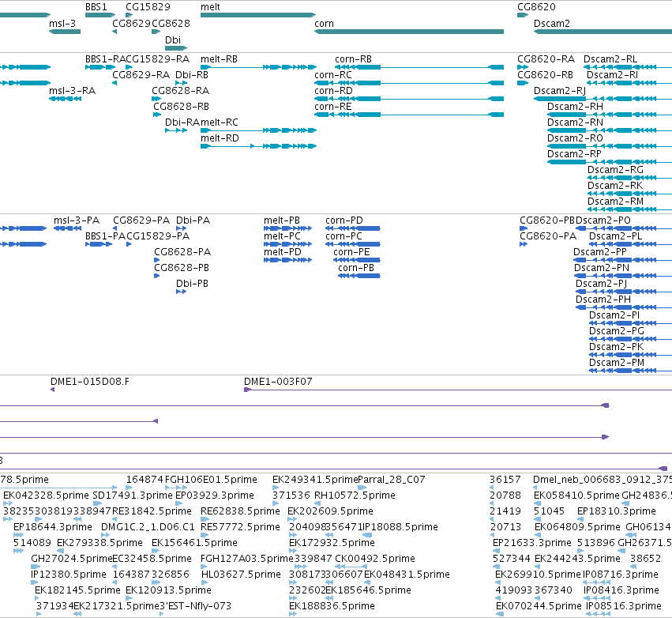
Task: Click the Dscam2-PH protein label
Action: coord(603,300)
